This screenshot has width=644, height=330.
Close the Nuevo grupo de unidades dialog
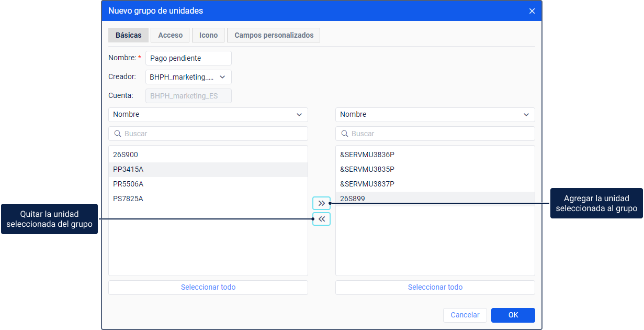532,11
